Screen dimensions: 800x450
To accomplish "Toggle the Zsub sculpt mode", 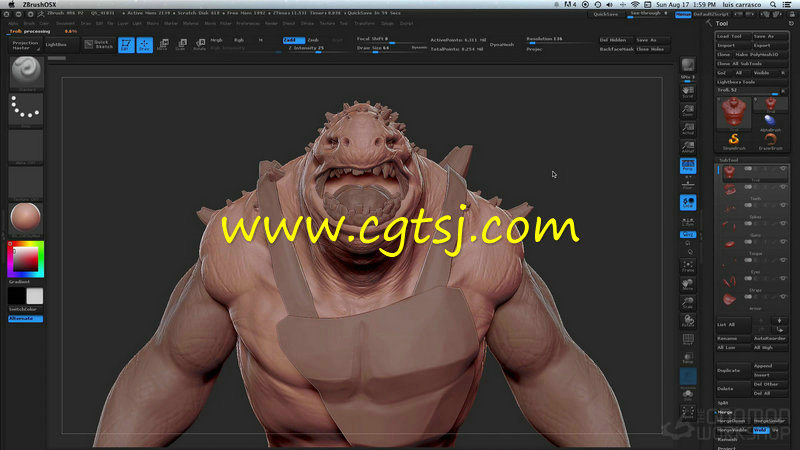I will 313,40.
